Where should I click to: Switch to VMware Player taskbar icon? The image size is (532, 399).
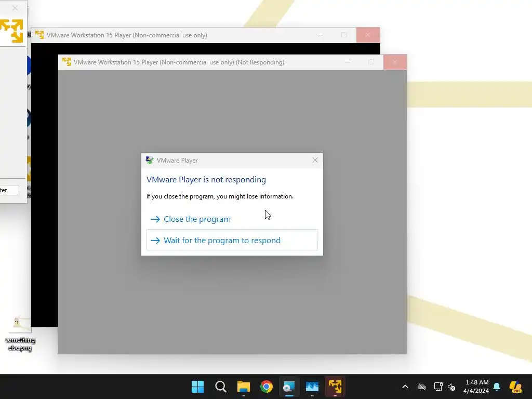click(335, 387)
